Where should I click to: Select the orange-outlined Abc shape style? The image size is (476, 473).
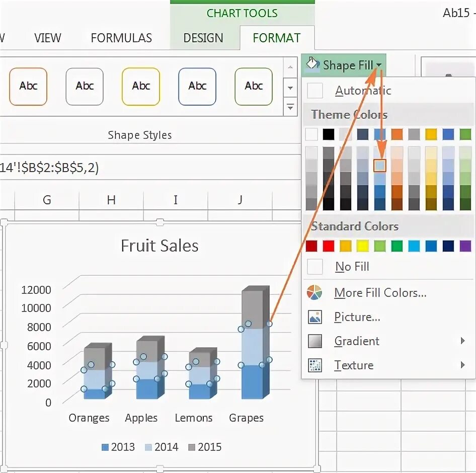tap(28, 87)
